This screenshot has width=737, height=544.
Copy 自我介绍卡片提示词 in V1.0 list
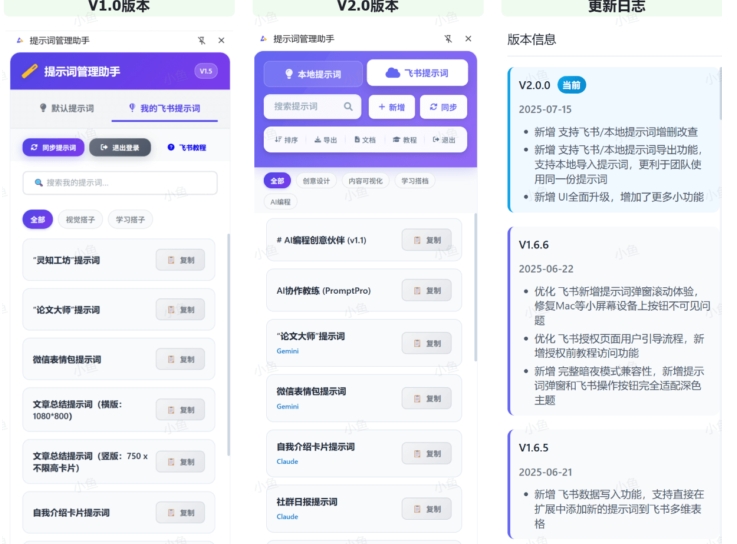tap(180, 512)
